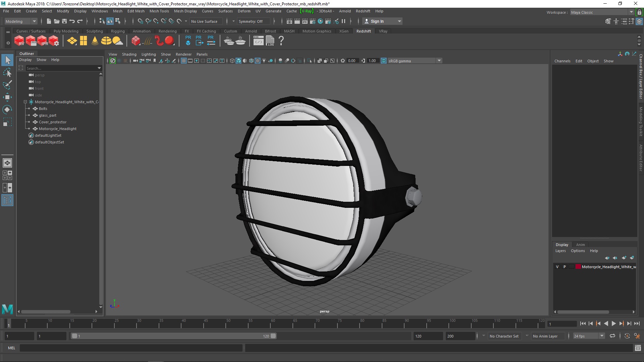Click the Redshift RV render view icon
Screen dimensions: 644x362
(19, 41)
